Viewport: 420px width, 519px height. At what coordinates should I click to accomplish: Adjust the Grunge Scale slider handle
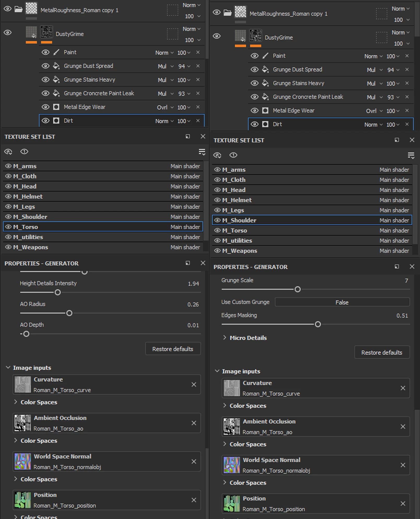(x=298, y=289)
